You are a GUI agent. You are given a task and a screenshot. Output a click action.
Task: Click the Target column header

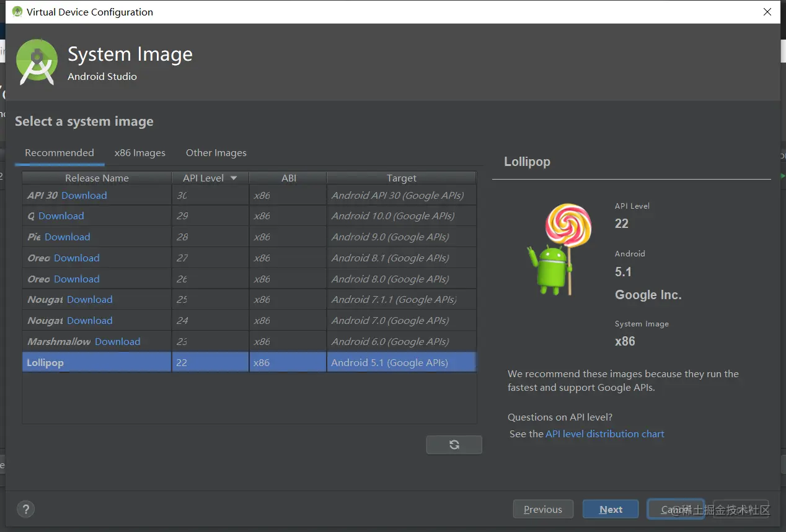(x=402, y=178)
